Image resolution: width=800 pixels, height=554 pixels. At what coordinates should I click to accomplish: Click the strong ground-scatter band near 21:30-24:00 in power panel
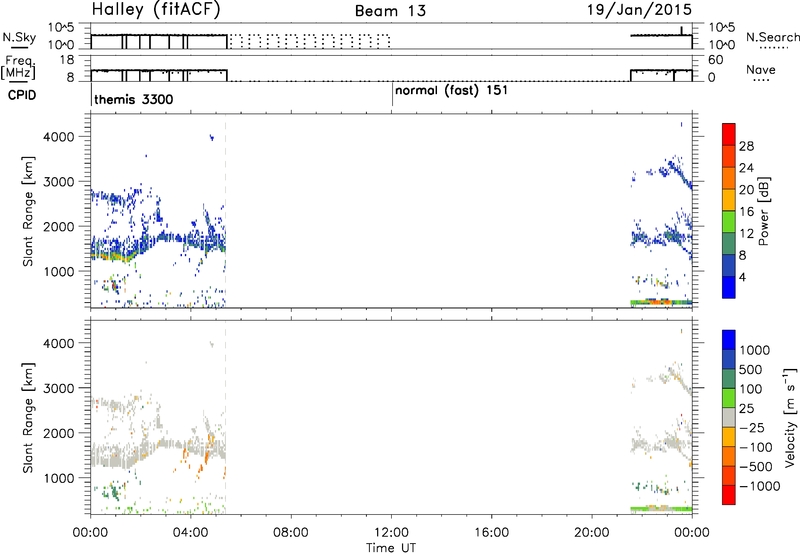[x=661, y=302]
